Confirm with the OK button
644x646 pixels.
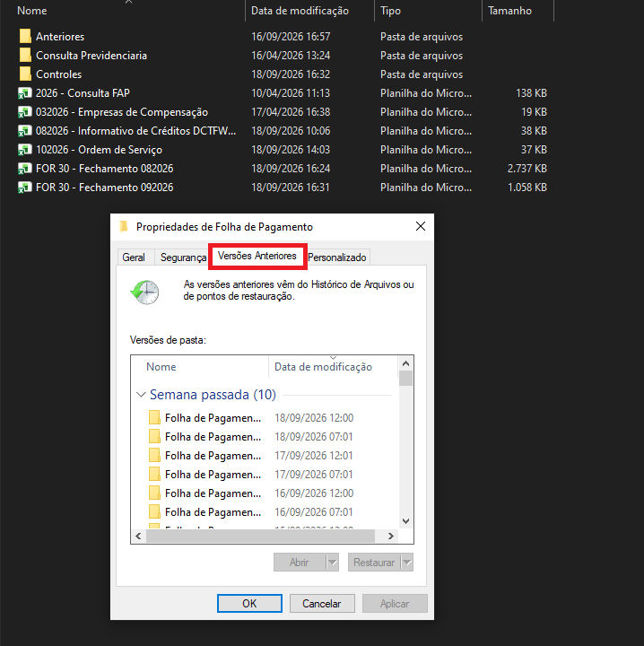pos(249,604)
